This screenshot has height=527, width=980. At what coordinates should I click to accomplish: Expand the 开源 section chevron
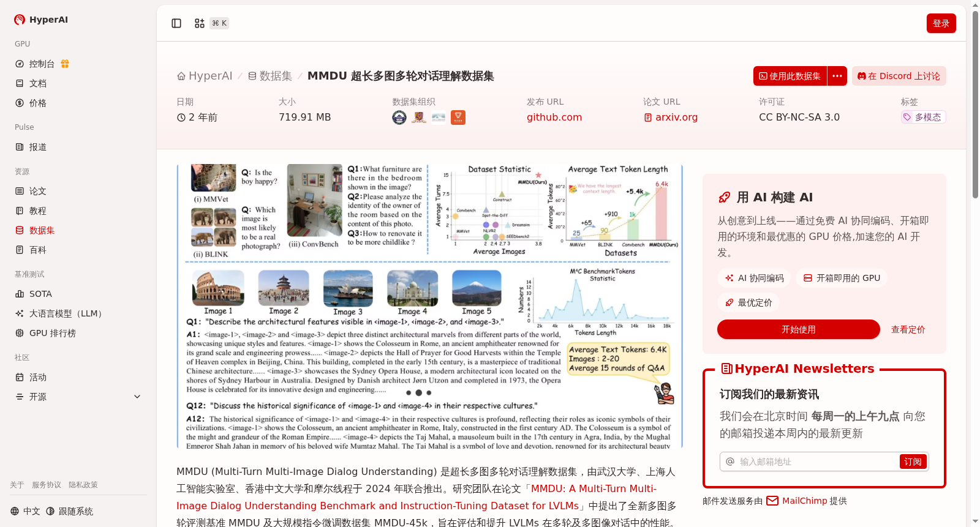[137, 397]
